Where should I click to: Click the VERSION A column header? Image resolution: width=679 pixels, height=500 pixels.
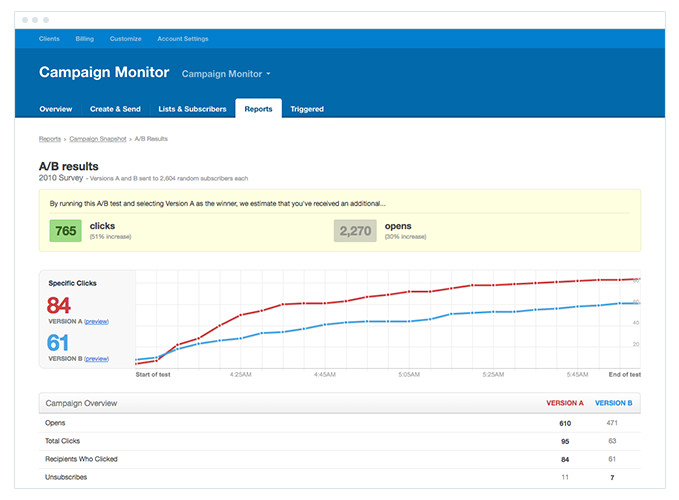point(565,403)
